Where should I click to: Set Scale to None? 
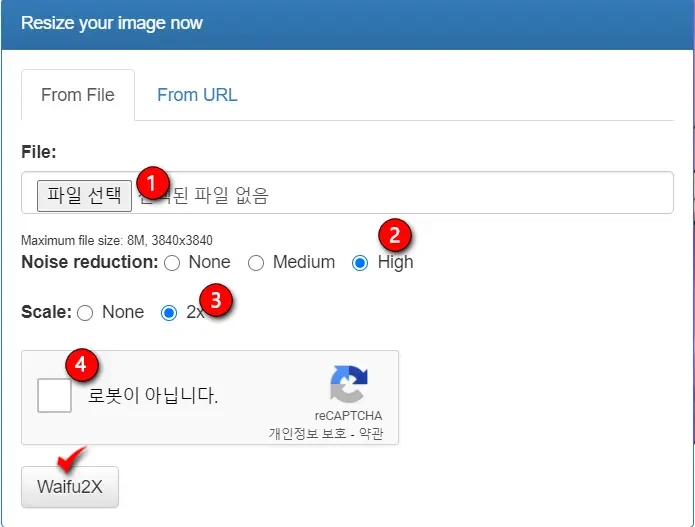point(85,313)
